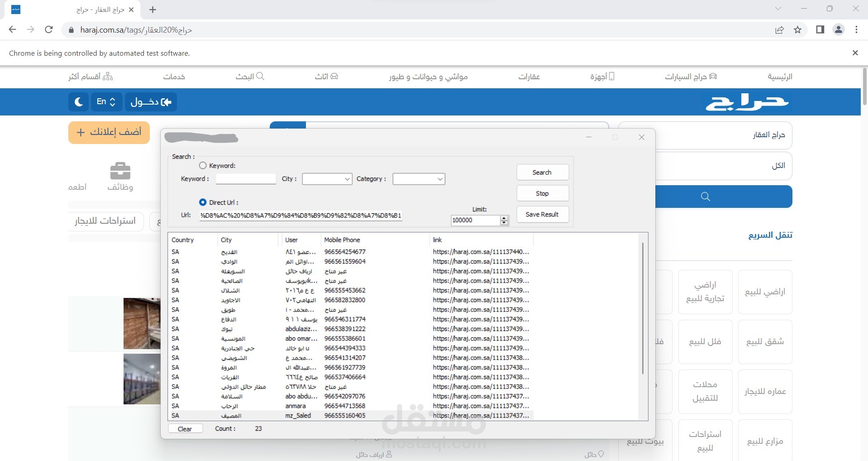The height and width of the screenshot is (461, 868).
Task: Decrease Limit with the down arrow
Action: tap(504, 223)
